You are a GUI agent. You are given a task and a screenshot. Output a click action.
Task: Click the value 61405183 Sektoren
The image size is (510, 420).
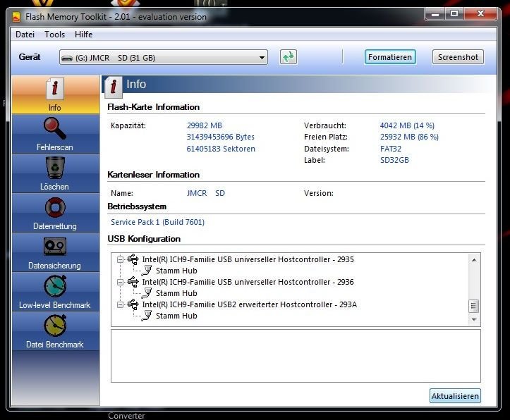coord(221,149)
